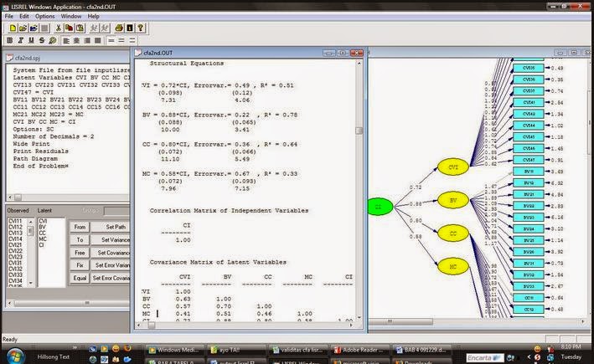Click cfa2nd.OUT horizontal scrollbar thumb
Viewport: 594px width, 364px height.
click(x=151, y=325)
